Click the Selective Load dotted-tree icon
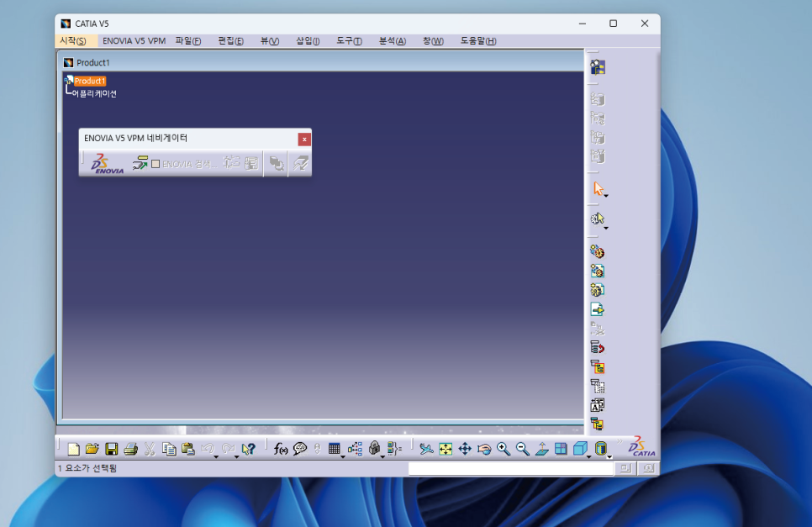812x527 pixels. (597, 386)
